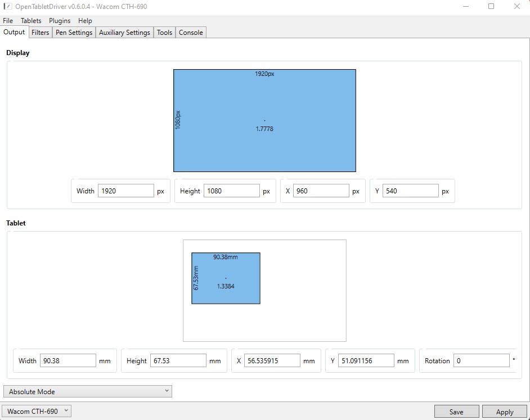Click the Save button

pos(456,412)
